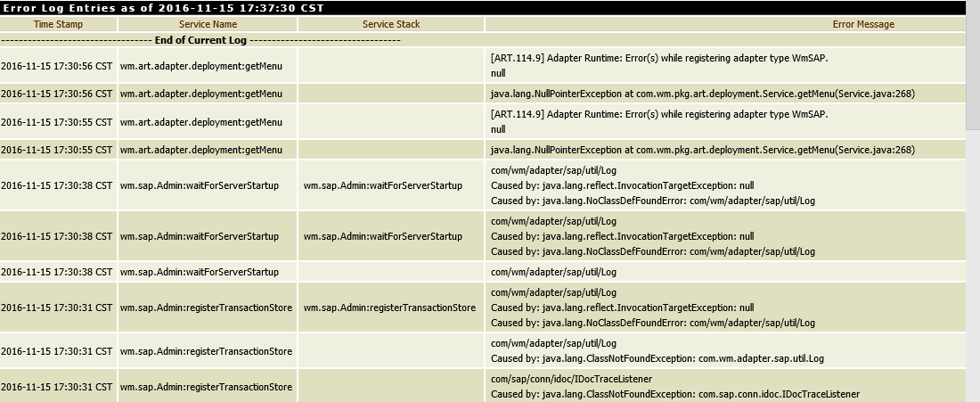Click the Time Stamp column header
The width and height of the screenshot is (980, 402).
58,24
